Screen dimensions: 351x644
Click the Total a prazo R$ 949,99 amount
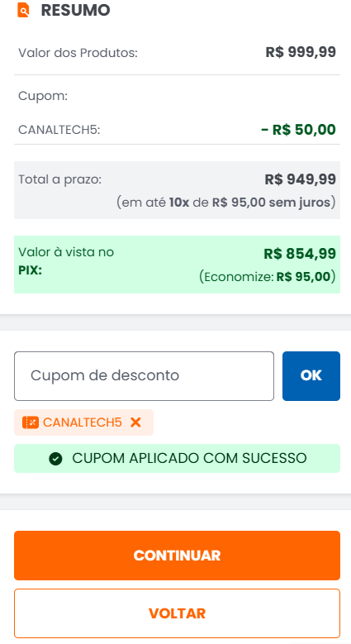tap(300, 179)
